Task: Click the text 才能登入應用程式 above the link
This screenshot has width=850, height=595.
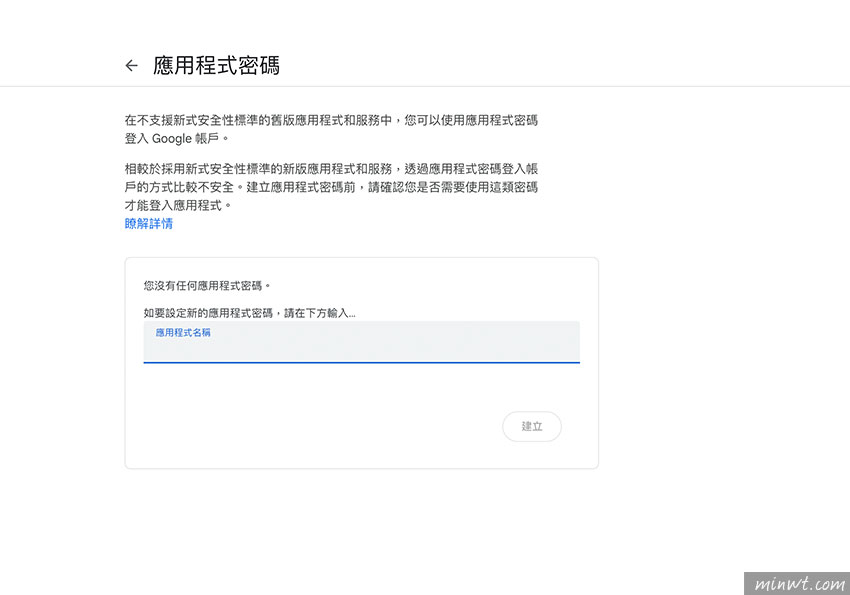Action: [178, 205]
